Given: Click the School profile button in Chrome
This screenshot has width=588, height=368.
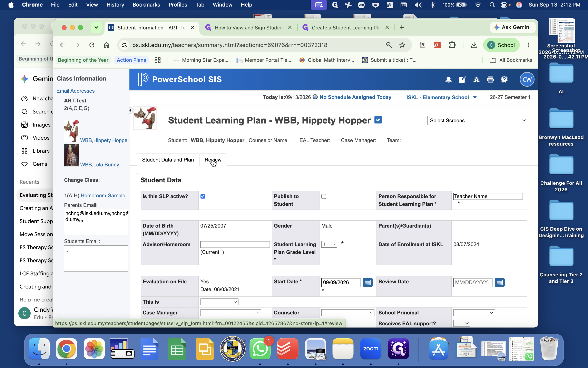Looking at the screenshot, I should tap(501, 45).
